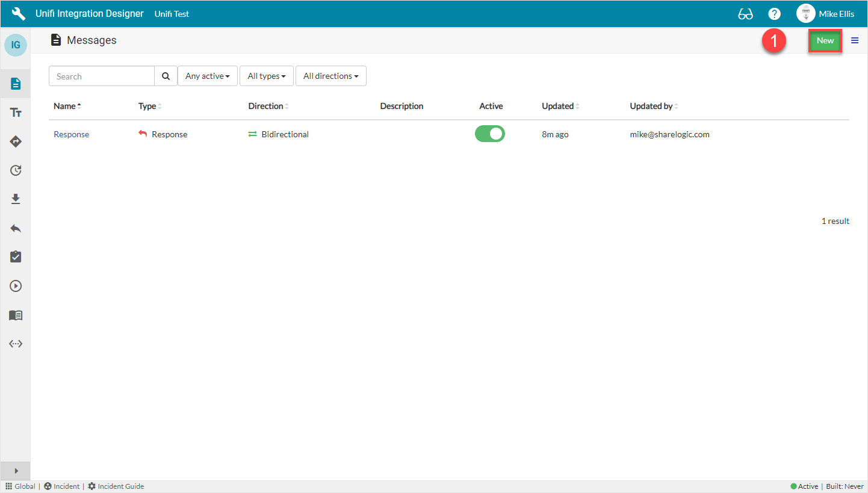Open the Operations play-circle icon in sidebar

tap(15, 285)
